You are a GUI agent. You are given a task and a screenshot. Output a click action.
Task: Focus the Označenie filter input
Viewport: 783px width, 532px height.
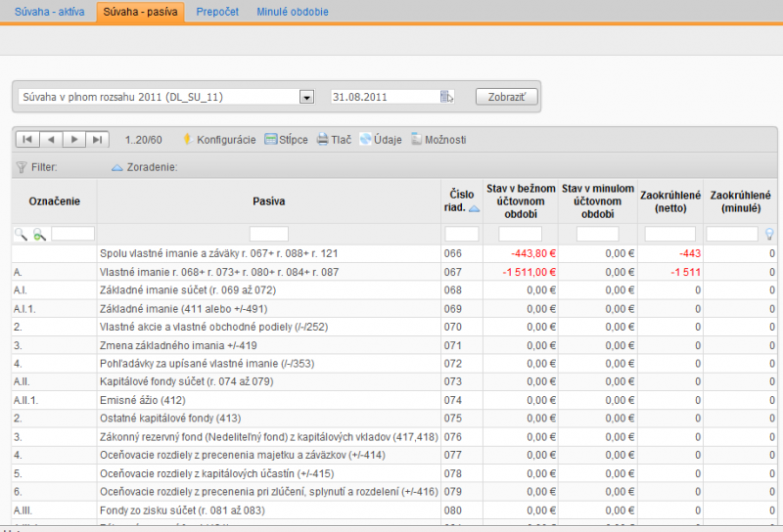72,233
